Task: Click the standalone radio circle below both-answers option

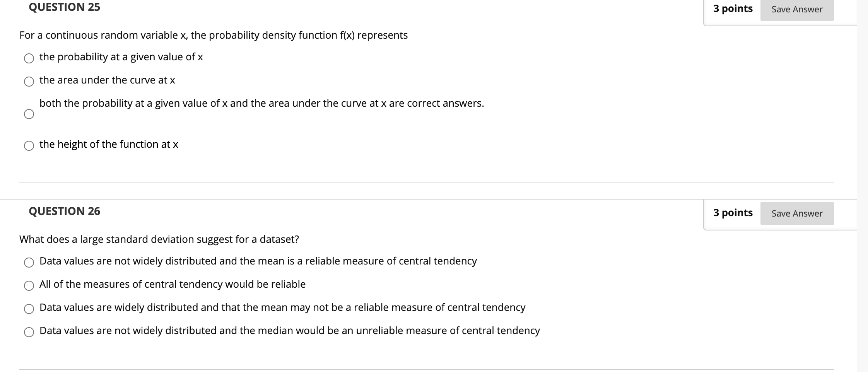Action: pyautogui.click(x=30, y=114)
